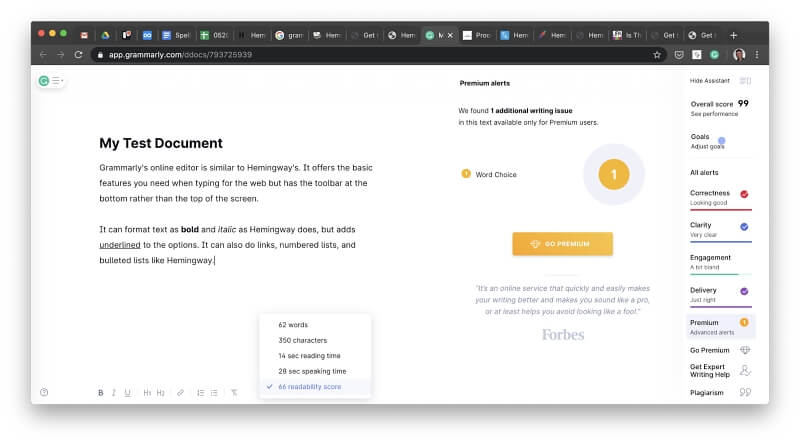Select Premium advanced alerts category
The height and width of the screenshot is (445, 800).
pos(720,327)
